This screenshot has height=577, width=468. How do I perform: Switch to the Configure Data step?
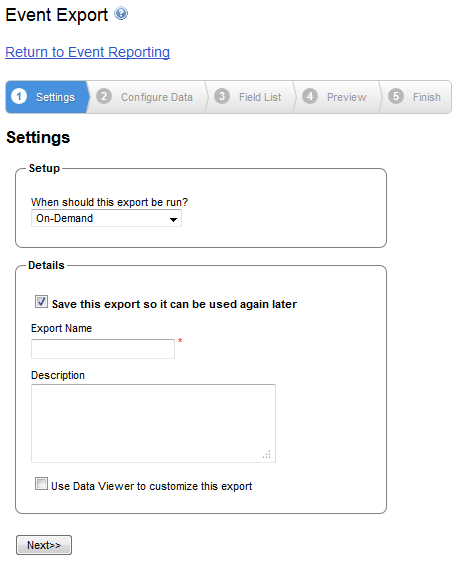click(146, 97)
